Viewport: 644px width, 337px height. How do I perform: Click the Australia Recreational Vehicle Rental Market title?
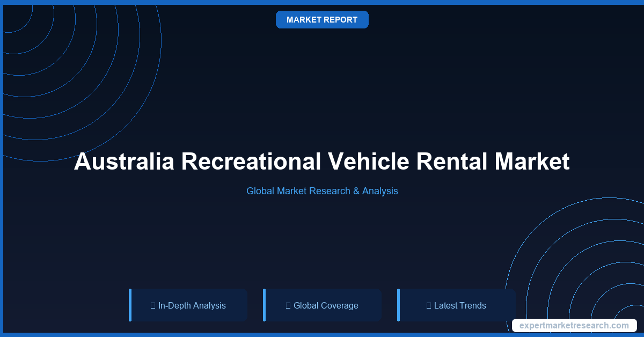click(322, 162)
